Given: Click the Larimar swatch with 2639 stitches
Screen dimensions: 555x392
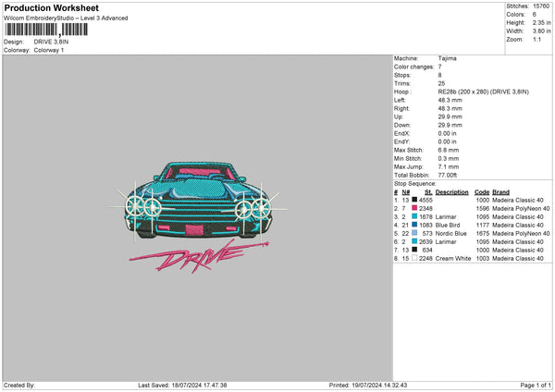Looking at the screenshot, I should (414, 241).
